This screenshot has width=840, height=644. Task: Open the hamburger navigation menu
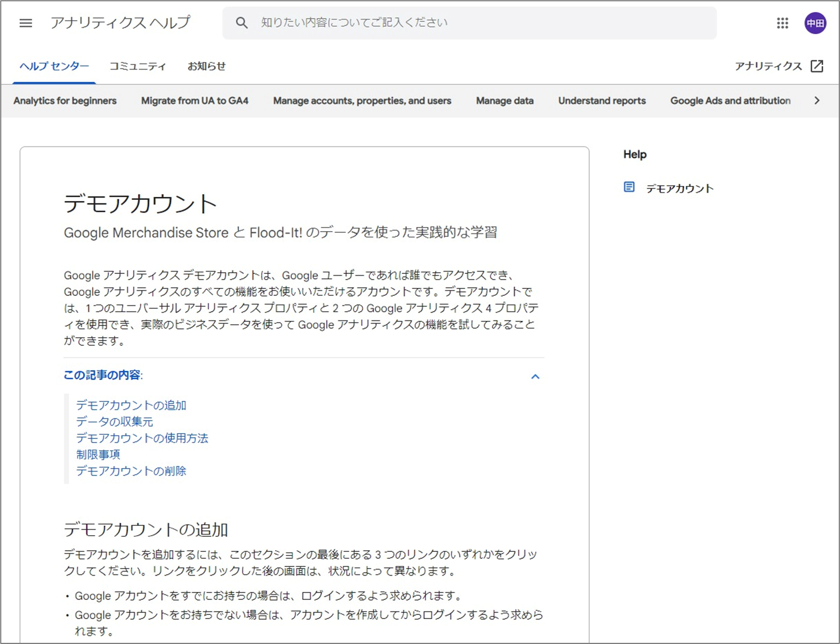[x=25, y=23]
